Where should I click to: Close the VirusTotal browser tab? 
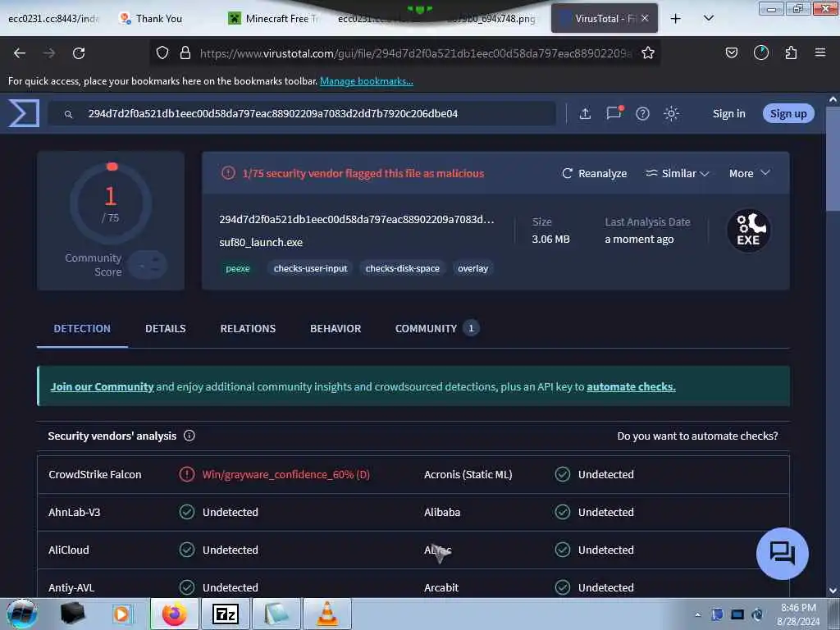[x=645, y=18]
